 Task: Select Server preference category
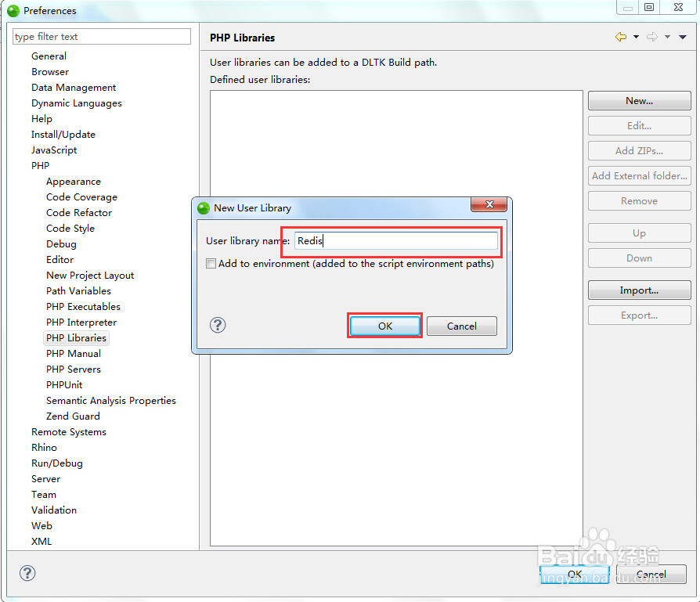tap(45, 479)
